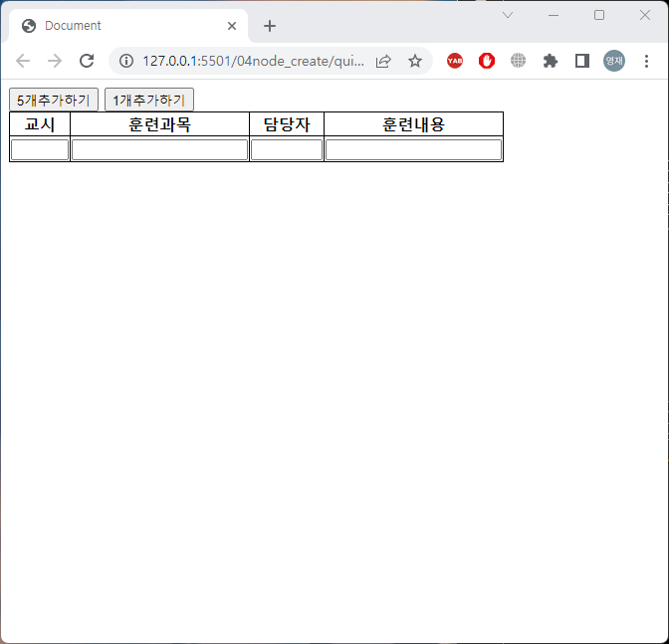Click the 5개추가하기 button

(x=54, y=100)
